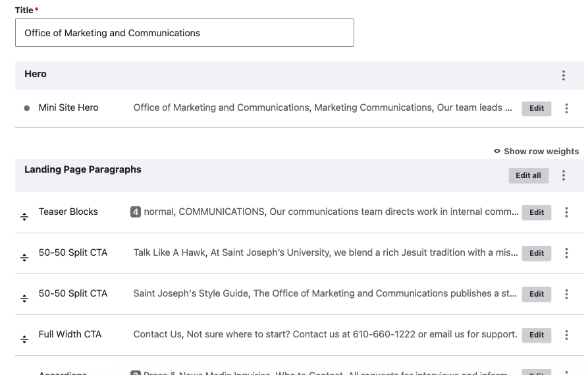Viewport: 588px width, 375px height.
Task: Open Full Width CTA row options menu
Action: tap(566, 335)
